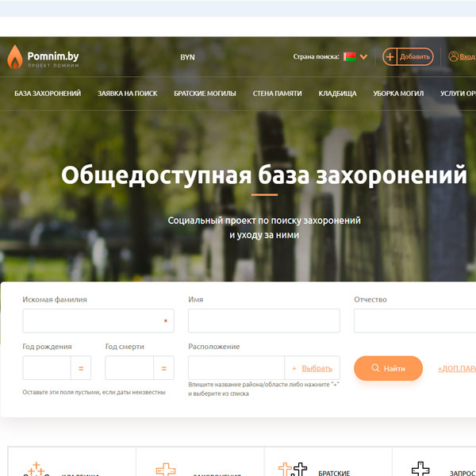Open БАЗА ЗАХОРОНЕНИЙ menu item
The height and width of the screenshot is (476, 476).
tap(48, 94)
